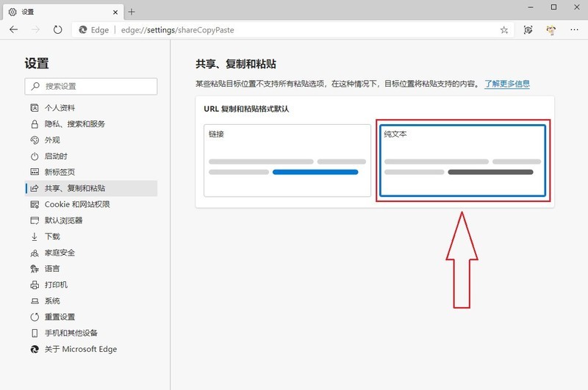Viewport: 588px width, 390px height.
Task: Click the 搜索设置 search box
Action: 91,87
